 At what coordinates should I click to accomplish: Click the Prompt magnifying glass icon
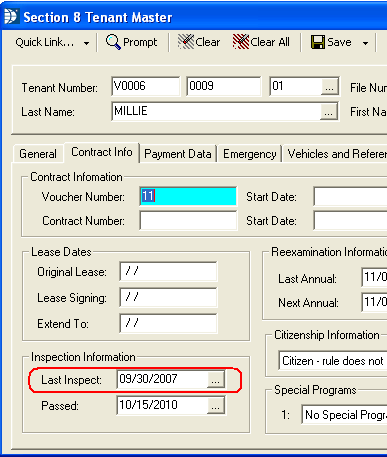tap(113, 42)
